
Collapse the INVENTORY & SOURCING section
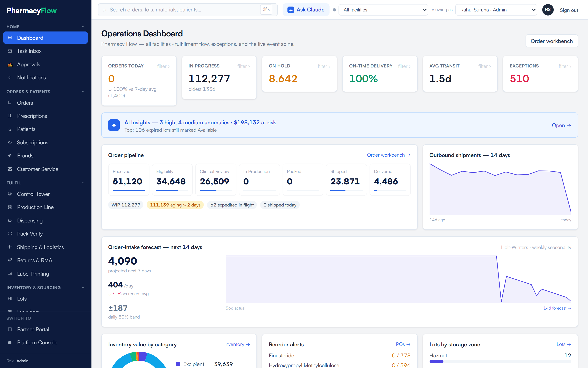pyautogui.click(x=83, y=287)
